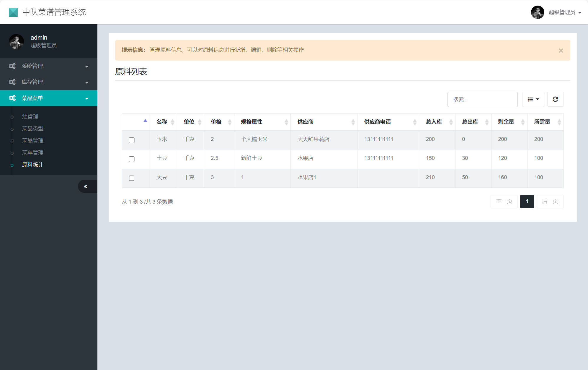Click inside the 搜索 search box

pyautogui.click(x=482, y=99)
